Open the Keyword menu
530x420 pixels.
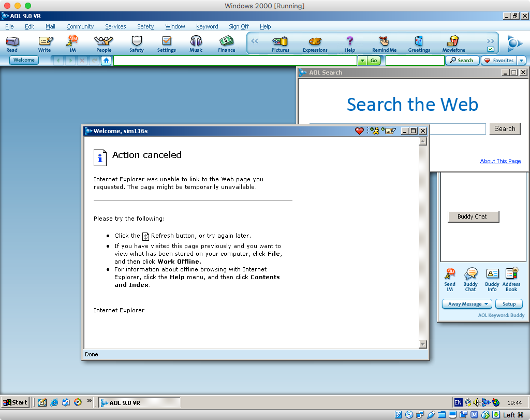point(207,26)
